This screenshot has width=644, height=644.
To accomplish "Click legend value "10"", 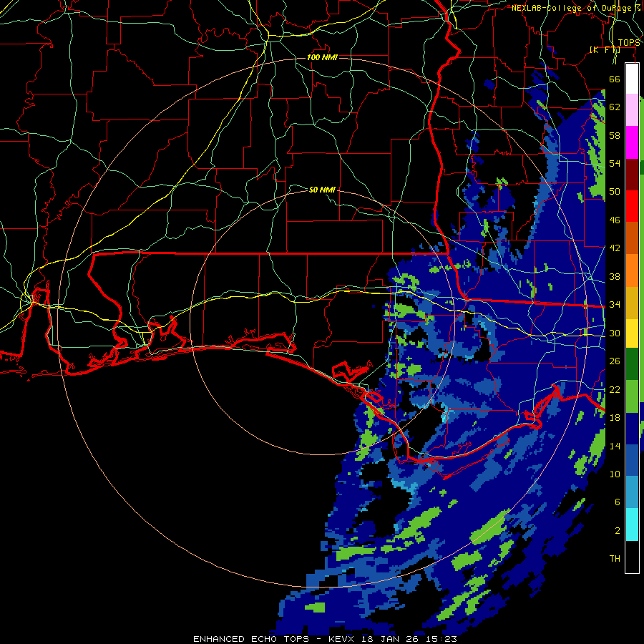I will pos(615,474).
